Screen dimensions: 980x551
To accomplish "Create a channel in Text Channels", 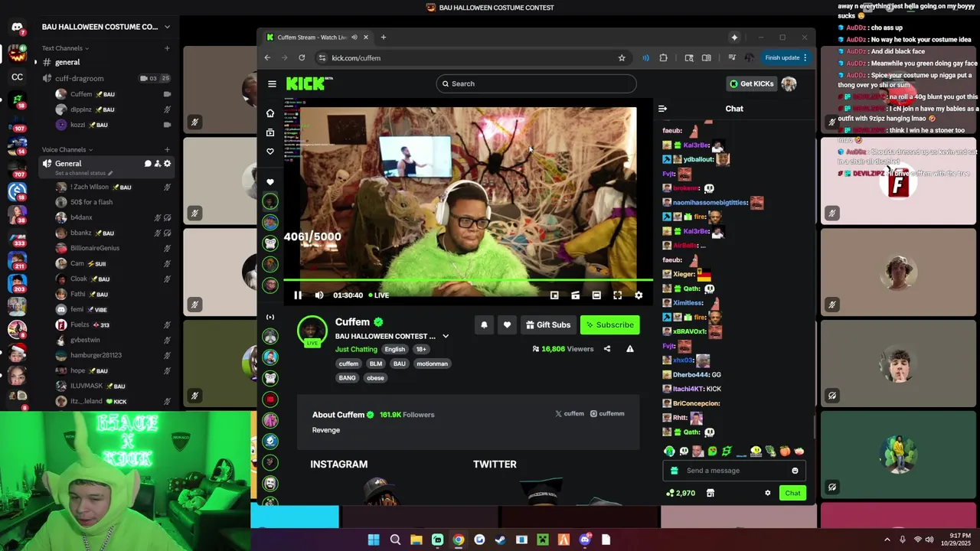I will pos(167,48).
